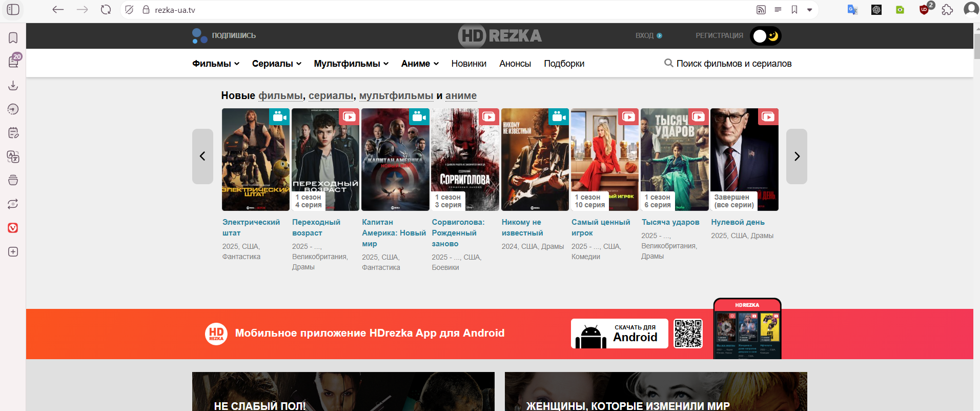This screenshot has width=980, height=411.
Task: Open the Notes panel in the sidebar
Action: tap(13, 133)
